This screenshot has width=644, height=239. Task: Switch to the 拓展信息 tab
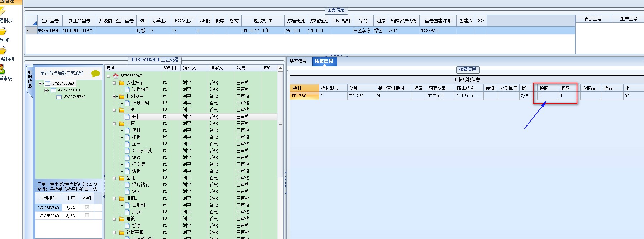pyautogui.click(x=324, y=61)
